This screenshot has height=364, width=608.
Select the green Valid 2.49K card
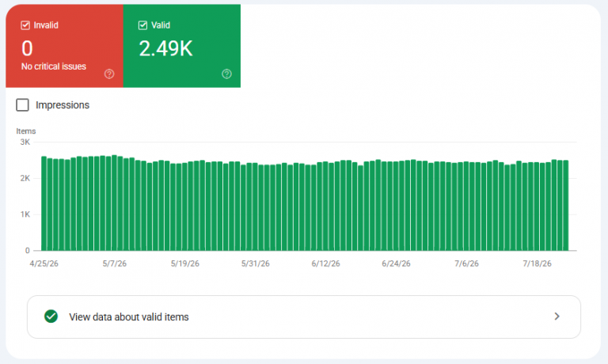182,46
